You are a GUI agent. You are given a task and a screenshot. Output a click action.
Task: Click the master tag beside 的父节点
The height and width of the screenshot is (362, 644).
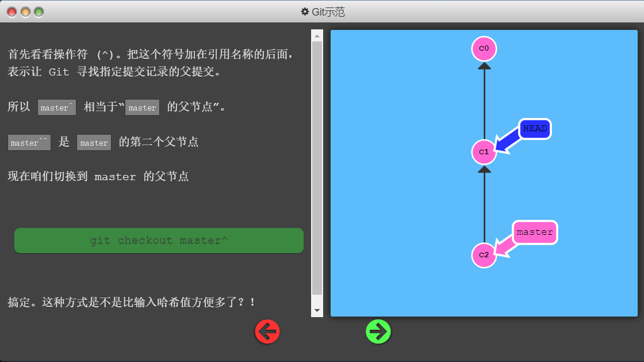(x=142, y=108)
